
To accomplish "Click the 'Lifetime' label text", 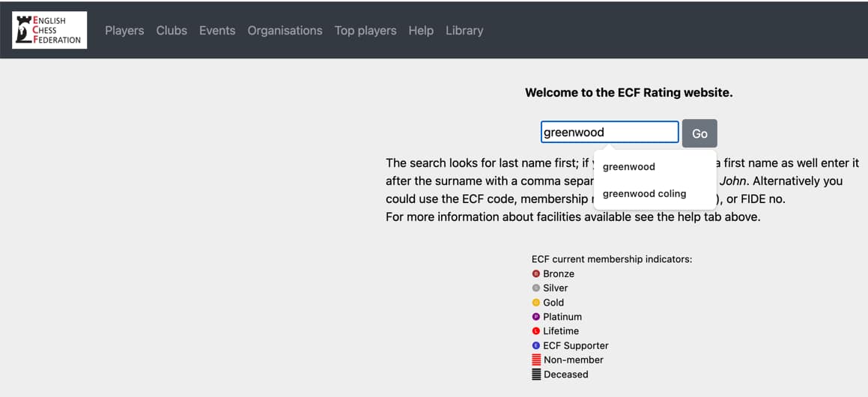I will 561,331.
